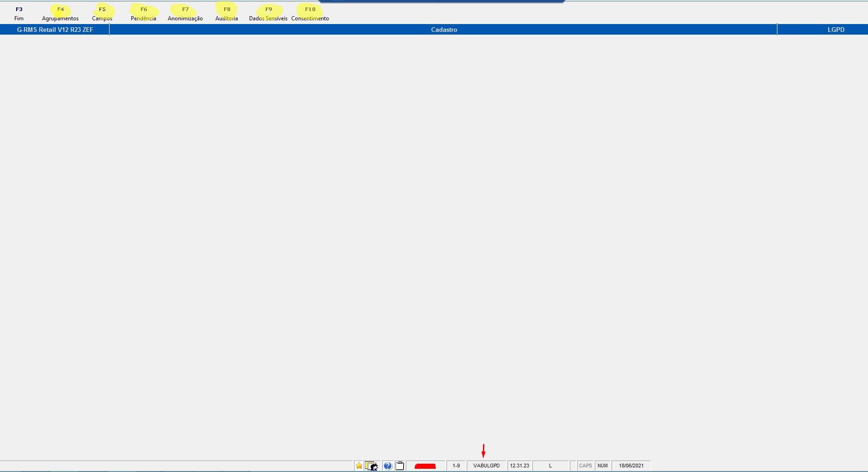Image resolution: width=868 pixels, height=472 pixels.
Task: Click the L cell in status bar
Action: (550, 466)
